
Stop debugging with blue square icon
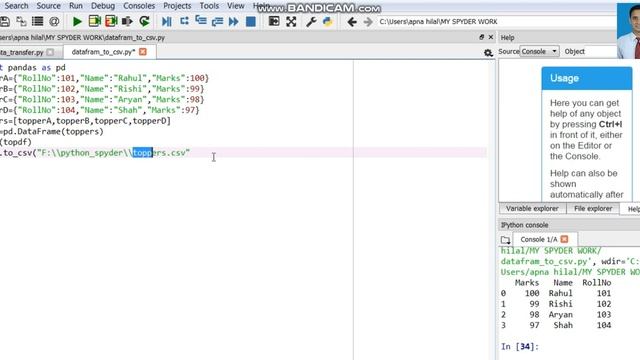pos(251,22)
